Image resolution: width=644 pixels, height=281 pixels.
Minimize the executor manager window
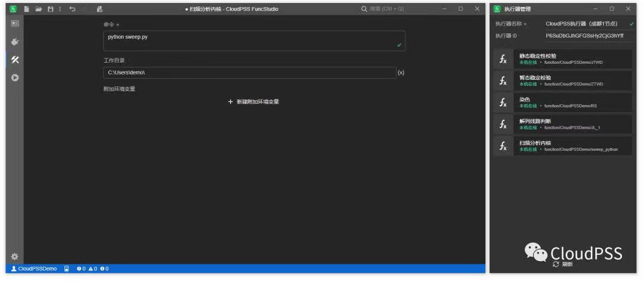[595, 8]
